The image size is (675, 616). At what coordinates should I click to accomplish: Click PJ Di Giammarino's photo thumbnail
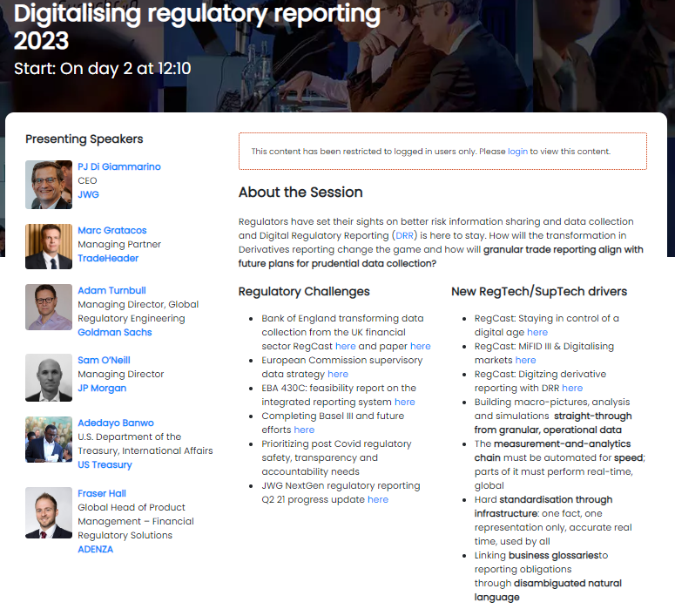click(49, 185)
